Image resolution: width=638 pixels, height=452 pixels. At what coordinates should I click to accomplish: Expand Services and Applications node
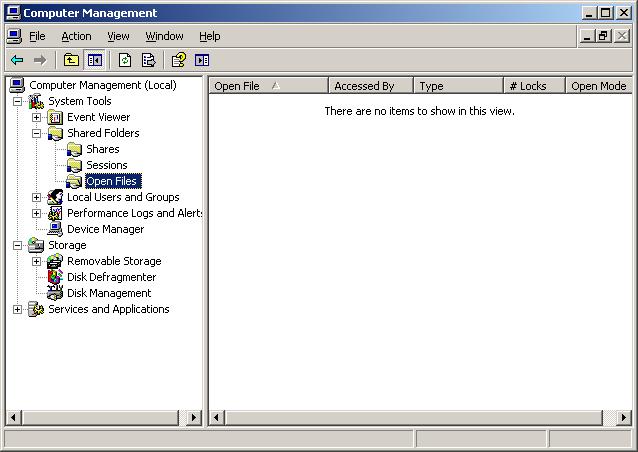coord(17,309)
